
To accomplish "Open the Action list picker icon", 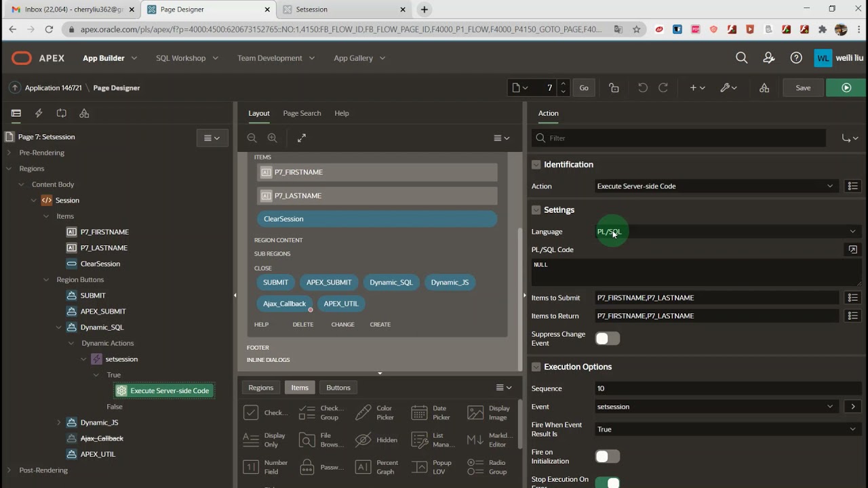I will 852,186.
